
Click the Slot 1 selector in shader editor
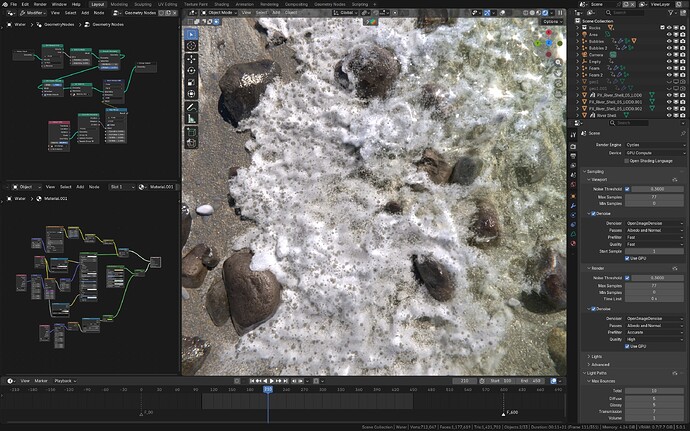point(121,187)
